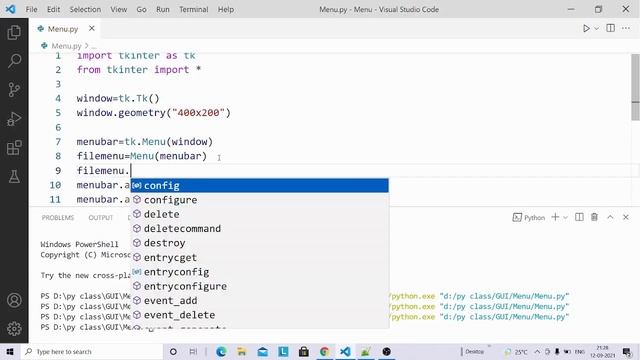This screenshot has height=360, width=640.
Task: Open the Help menu
Action: click(x=226, y=9)
